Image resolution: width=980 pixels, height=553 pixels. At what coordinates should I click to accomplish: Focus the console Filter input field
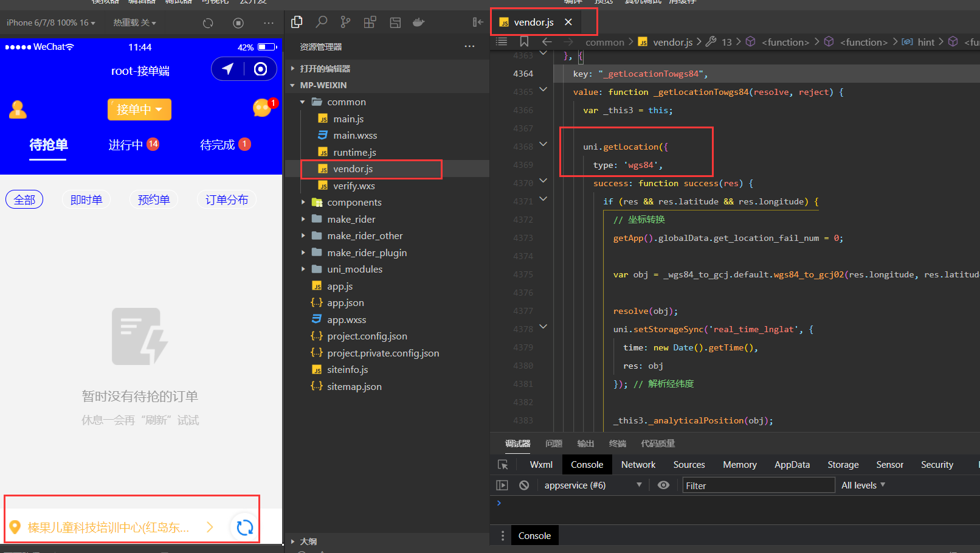coord(758,485)
